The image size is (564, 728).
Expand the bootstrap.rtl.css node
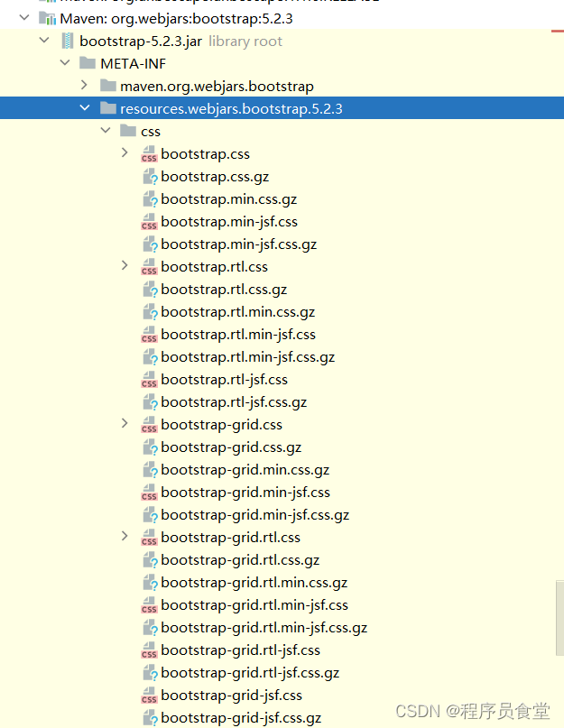(125, 265)
